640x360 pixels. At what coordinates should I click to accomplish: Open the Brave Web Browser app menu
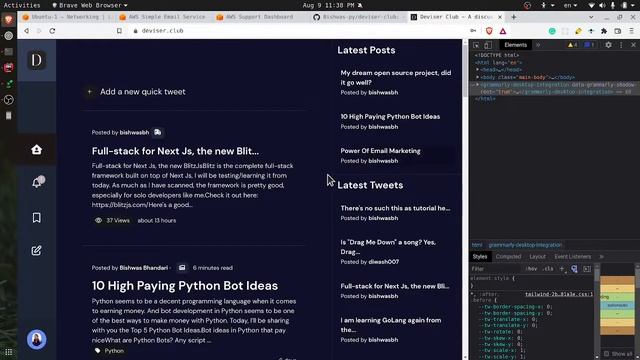pyautogui.click(x=90, y=5)
